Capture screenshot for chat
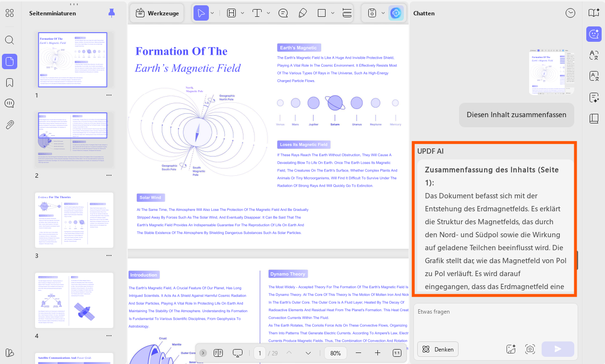605x364 pixels. point(530,349)
